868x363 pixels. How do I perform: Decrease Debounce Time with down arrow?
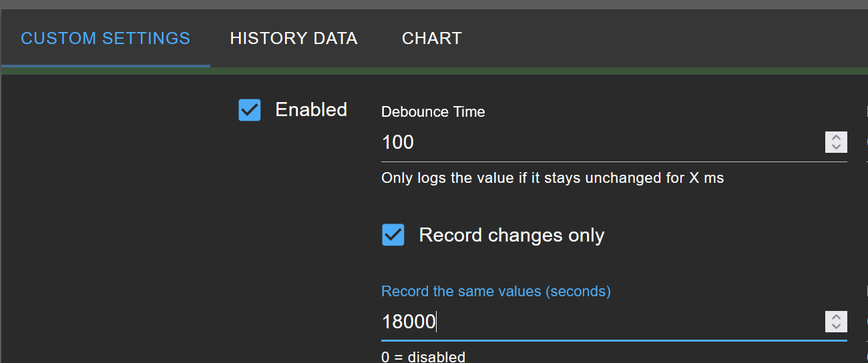836,147
